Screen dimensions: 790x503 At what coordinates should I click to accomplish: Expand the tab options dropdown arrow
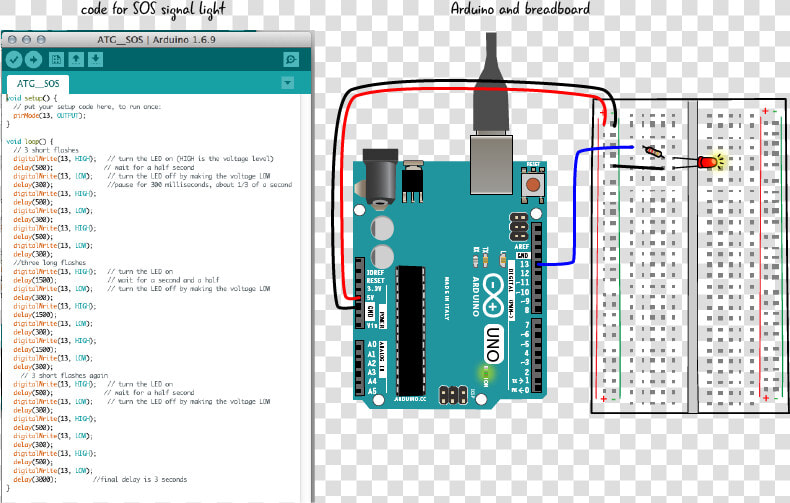pos(288,83)
